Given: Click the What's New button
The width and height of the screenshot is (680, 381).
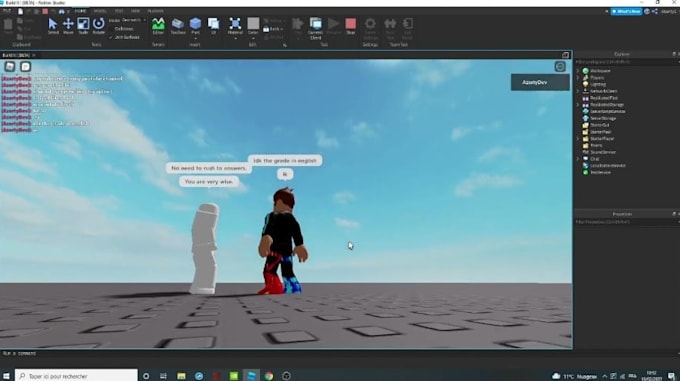Looking at the screenshot, I should pyautogui.click(x=626, y=11).
